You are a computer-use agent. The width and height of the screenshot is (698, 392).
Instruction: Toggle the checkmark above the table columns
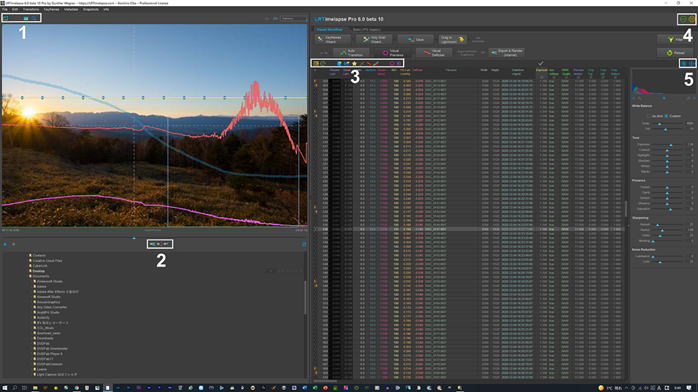click(540, 63)
